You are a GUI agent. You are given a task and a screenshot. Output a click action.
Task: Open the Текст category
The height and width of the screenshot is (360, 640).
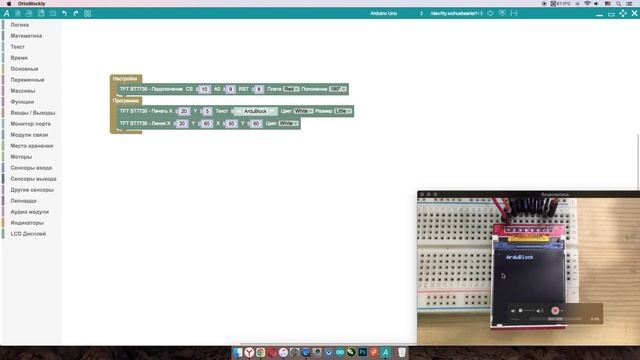click(x=18, y=47)
